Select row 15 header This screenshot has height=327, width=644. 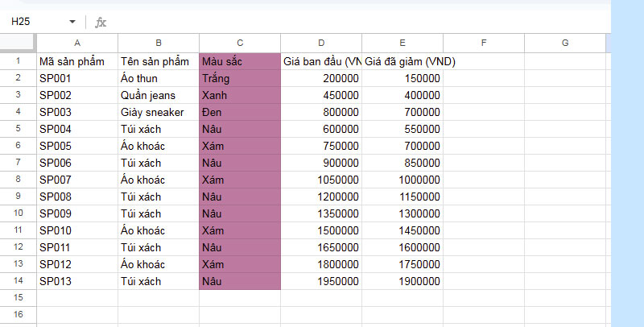(18, 298)
